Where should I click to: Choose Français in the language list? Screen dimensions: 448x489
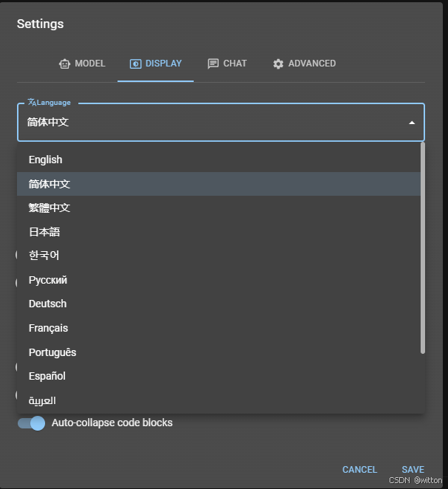(x=48, y=328)
